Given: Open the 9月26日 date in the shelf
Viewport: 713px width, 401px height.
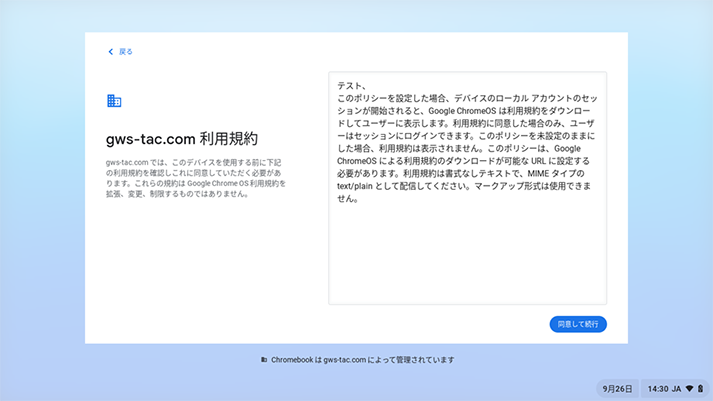Looking at the screenshot, I should tap(617, 389).
